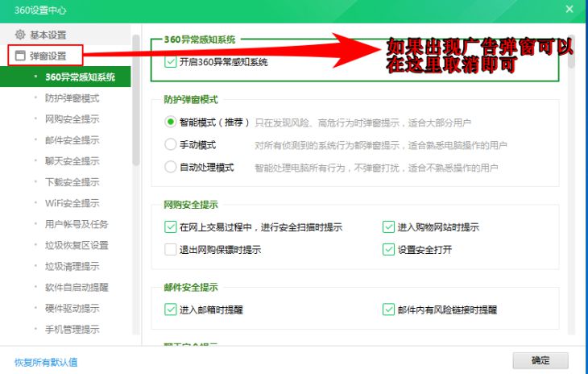Go to 下载安全提示 in the sidebar
The width and height of the screenshot is (588, 374).
pyautogui.click(x=72, y=182)
